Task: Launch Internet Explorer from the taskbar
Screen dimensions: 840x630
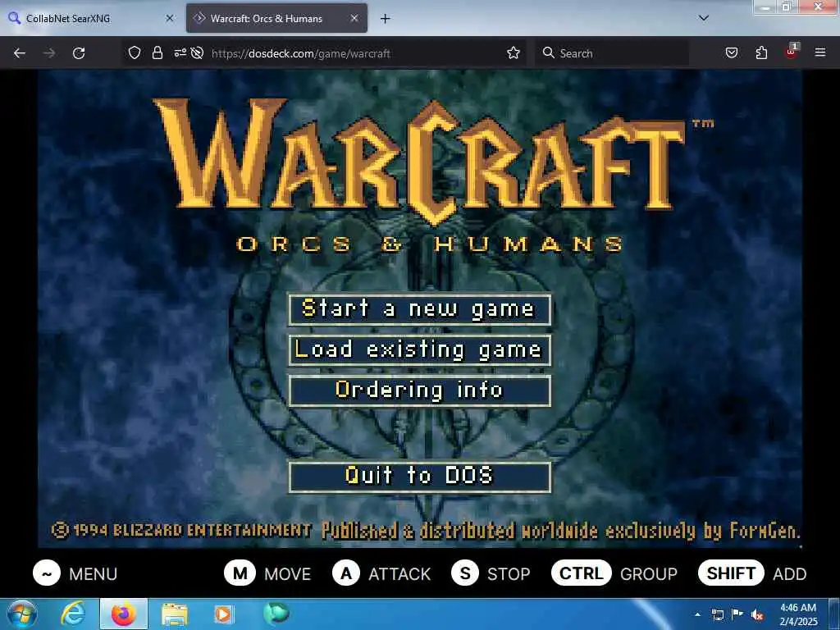Action: point(73,614)
